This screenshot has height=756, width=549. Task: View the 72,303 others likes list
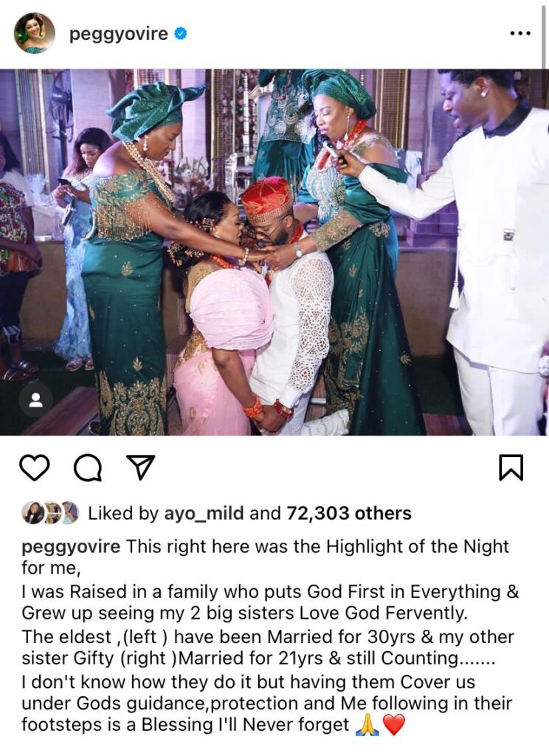349,514
